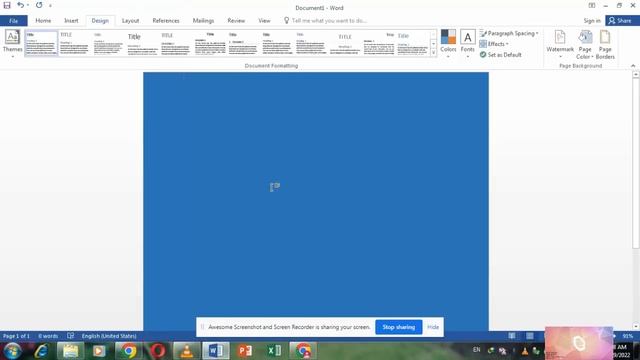Select the fourth style set with large Title
This screenshot has width=640, height=360.
tap(142, 43)
